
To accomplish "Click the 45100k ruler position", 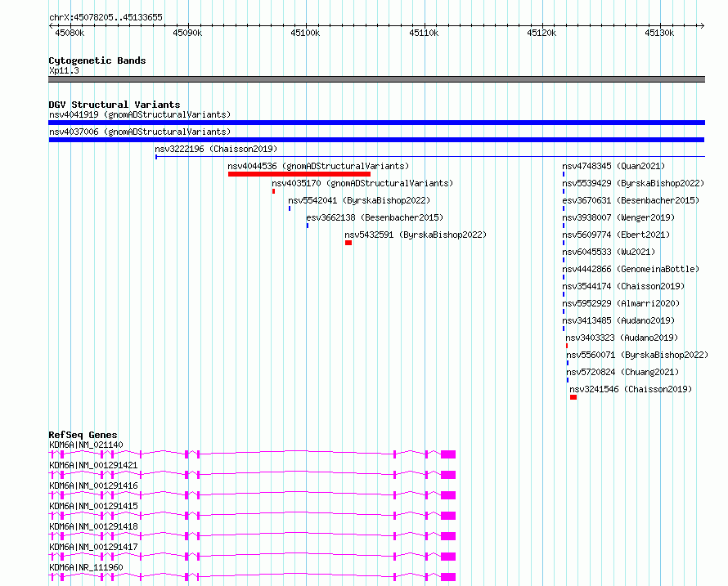I will click(305, 33).
